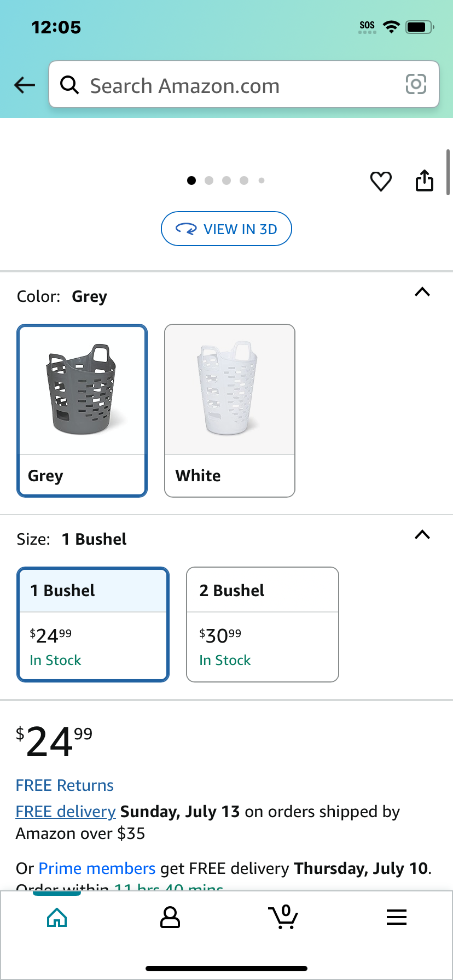Tap Prime members link
The width and height of the screenshot is (453, 980).
97,868
